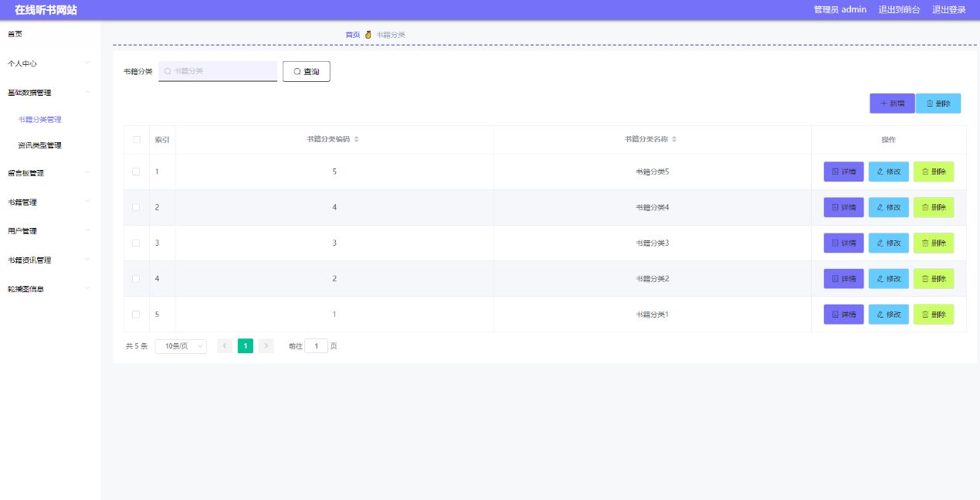Viewport: 980px width, 500px height.
Task: Click 修改 for 书籍分类1
Action: pyautogui.click(x=889, y=315)
